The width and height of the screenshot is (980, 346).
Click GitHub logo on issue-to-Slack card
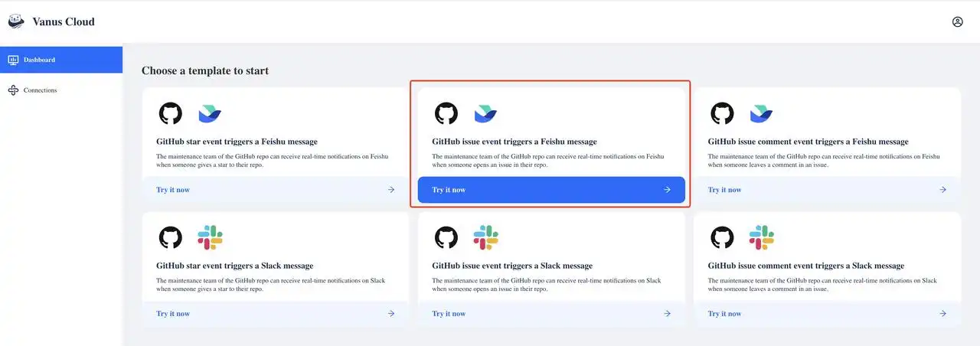[446, 238]
